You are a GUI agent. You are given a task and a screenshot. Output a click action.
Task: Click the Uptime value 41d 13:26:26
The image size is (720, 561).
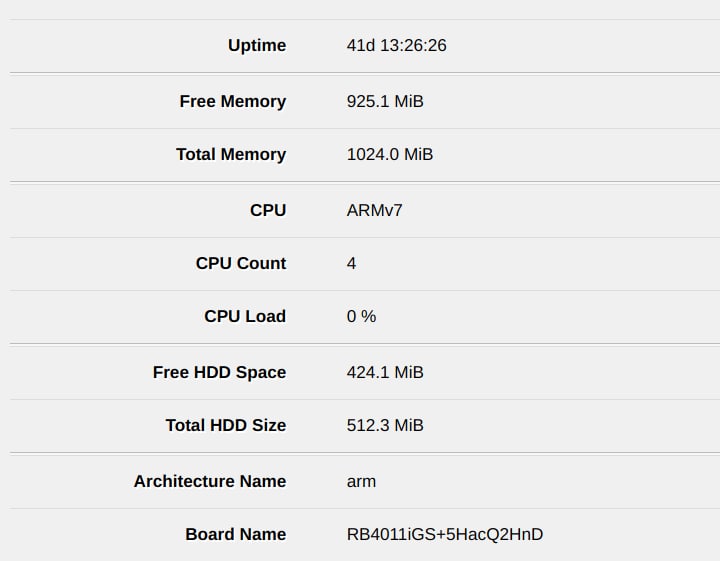tap(396, 45)
